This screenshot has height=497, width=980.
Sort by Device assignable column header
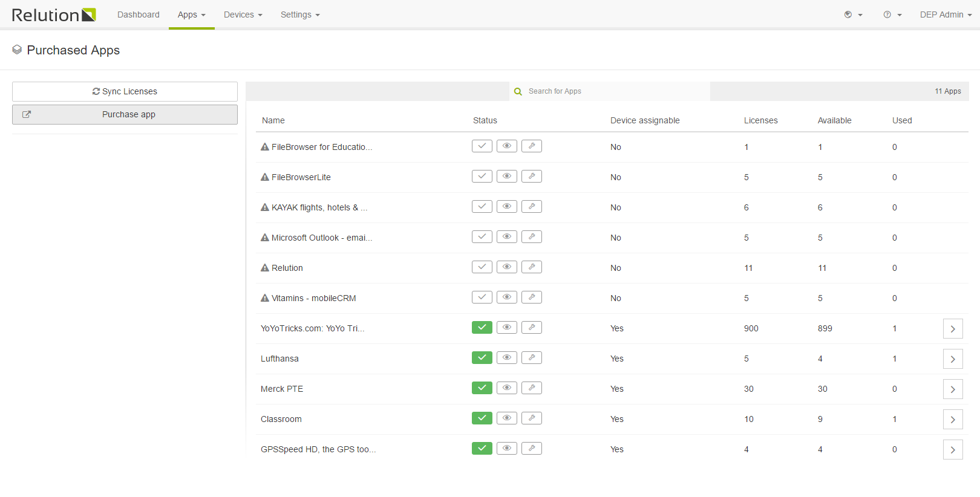tap(645, 120)
